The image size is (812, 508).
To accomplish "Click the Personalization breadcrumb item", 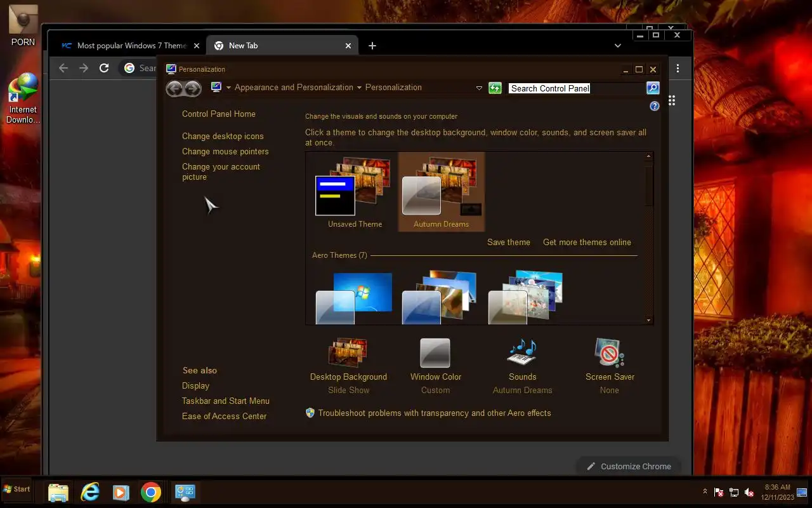I will click(393, 88).
